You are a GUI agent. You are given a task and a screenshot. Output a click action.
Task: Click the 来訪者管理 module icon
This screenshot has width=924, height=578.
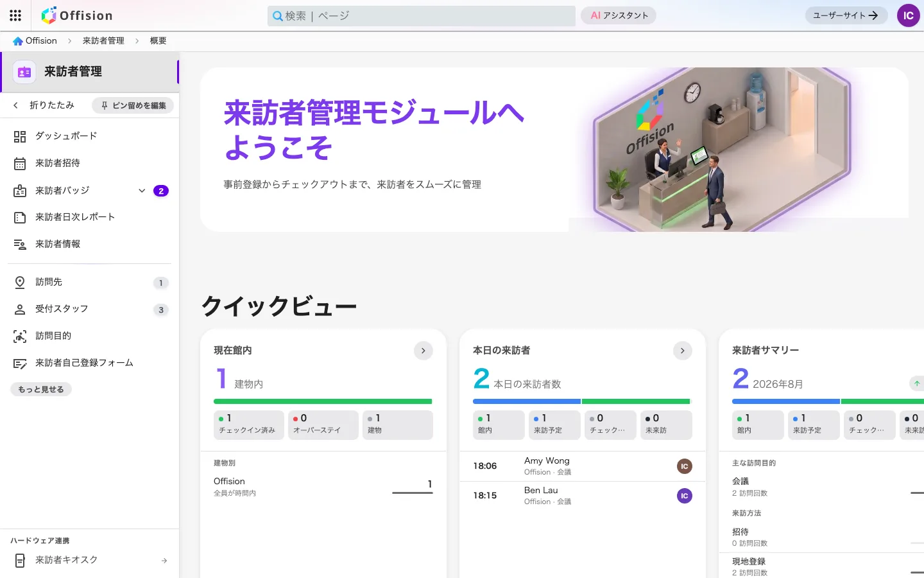coord(24,72)
